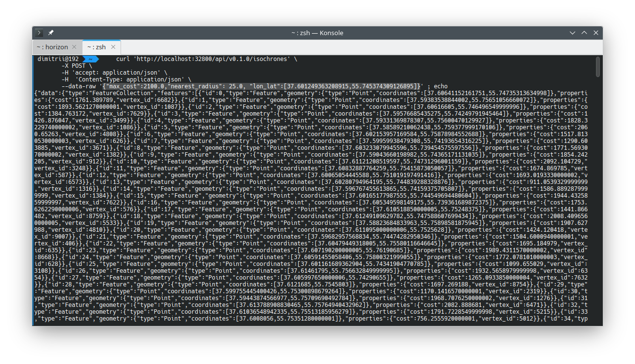Image resolution: width=635 pixels, height=364 pixels.
Task: Click the "-H 'Content-Type: application/json'" line
Action: (x=126, y=79)
